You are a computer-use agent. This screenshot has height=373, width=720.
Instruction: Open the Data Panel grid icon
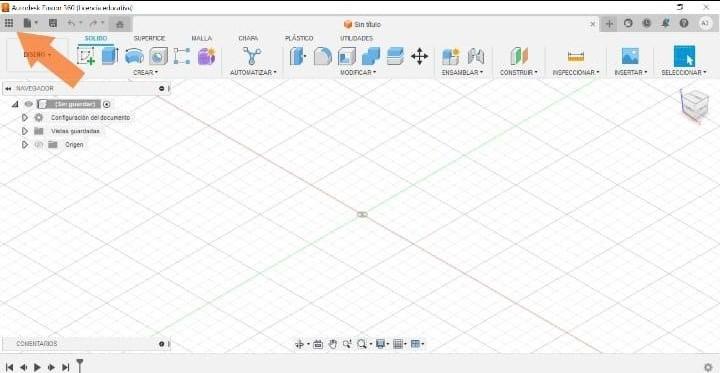click(x=8, y=23)
